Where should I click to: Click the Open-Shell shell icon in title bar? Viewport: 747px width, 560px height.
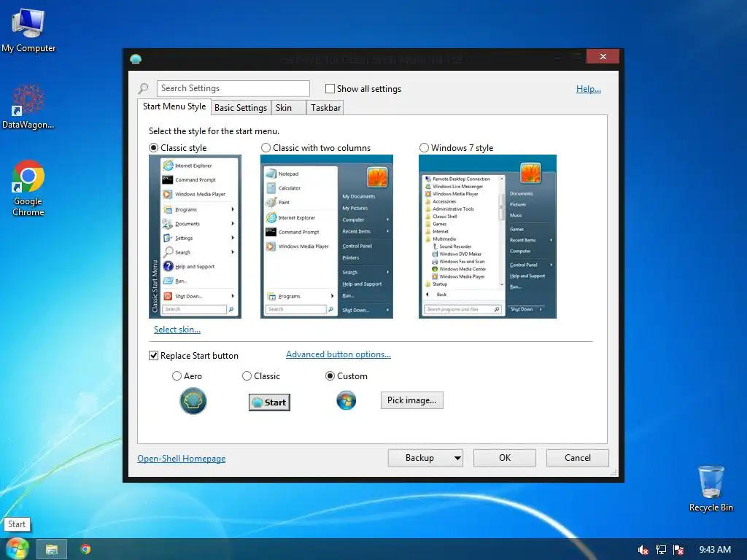(136, 59)
